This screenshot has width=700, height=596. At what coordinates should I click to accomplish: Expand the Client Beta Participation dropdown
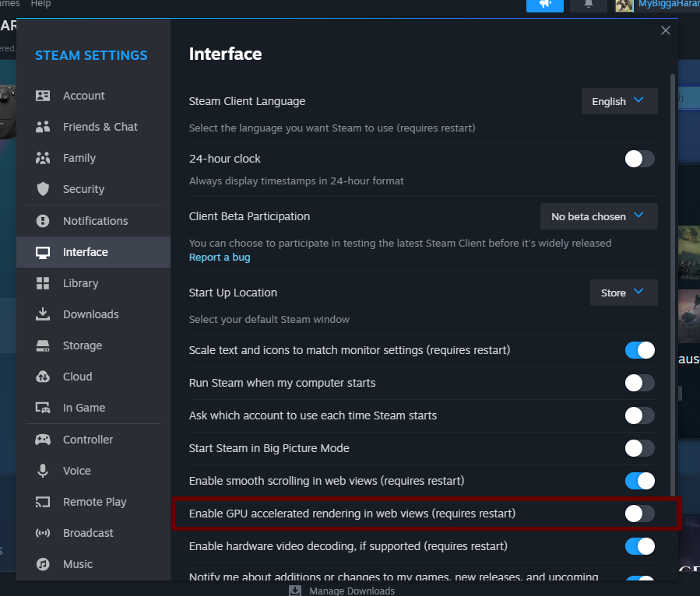(599, 216)
